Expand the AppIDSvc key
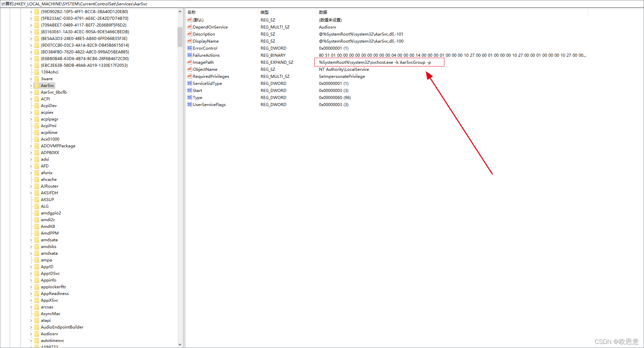 pos(31,274)
